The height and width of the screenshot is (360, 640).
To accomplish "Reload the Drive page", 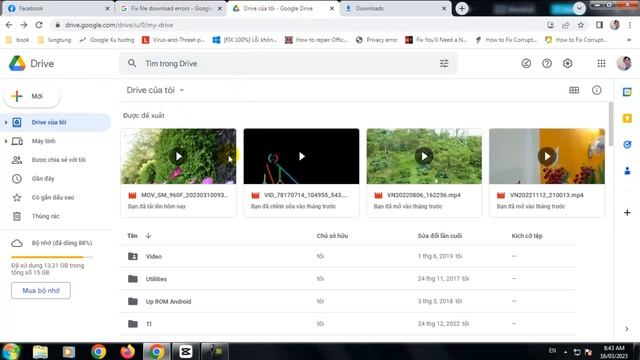I will 39,25.
